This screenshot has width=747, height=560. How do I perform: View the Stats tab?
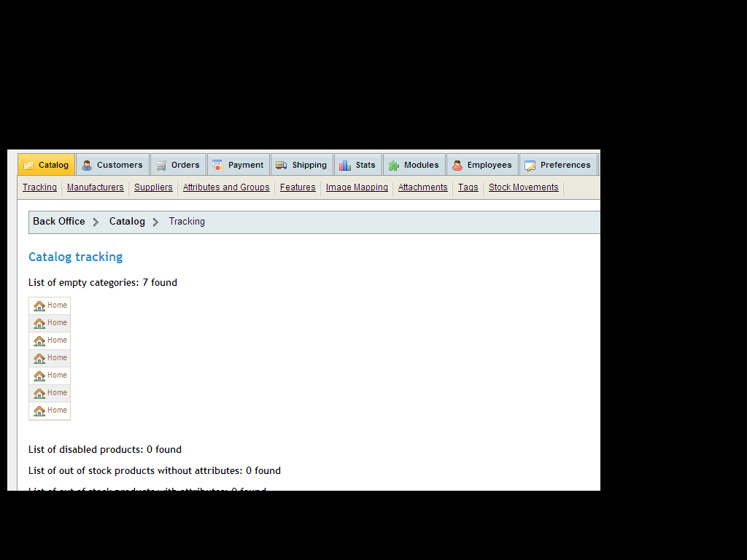[358, 165]
